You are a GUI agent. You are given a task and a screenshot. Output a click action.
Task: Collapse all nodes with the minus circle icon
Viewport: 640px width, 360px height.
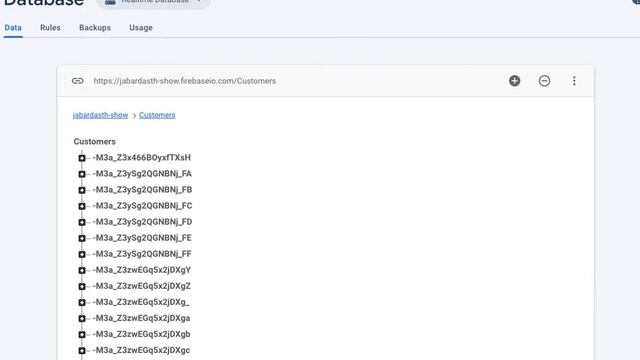coord(544,81)
